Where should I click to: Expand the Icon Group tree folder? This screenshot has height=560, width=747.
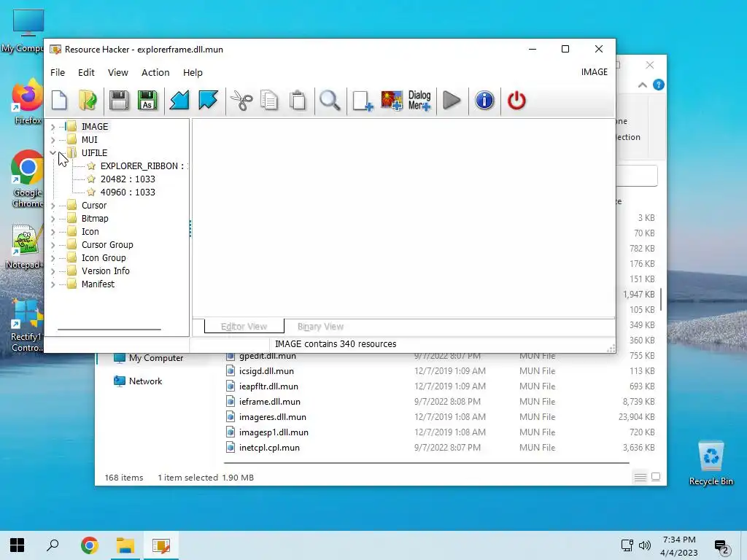[x=53, y=258]
